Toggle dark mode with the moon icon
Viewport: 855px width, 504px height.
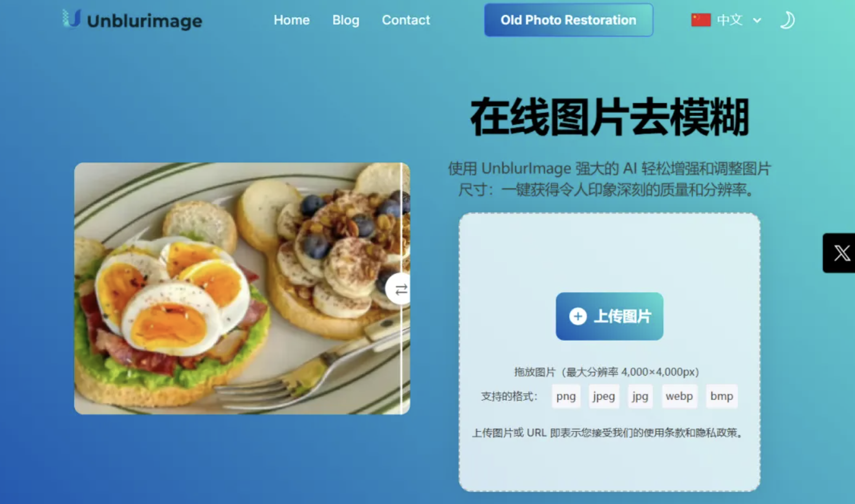click(x=787, y=20)
